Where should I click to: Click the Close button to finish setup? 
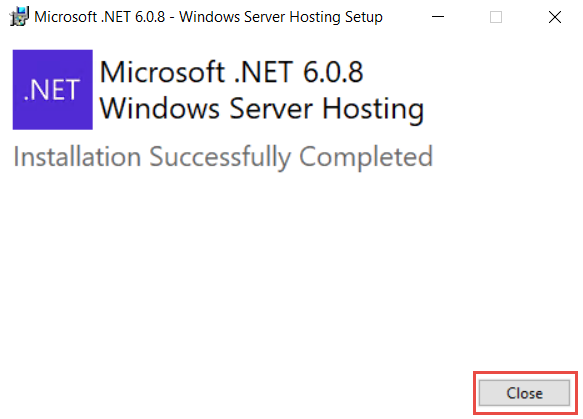pyautogui.click(x=524, y=393)
